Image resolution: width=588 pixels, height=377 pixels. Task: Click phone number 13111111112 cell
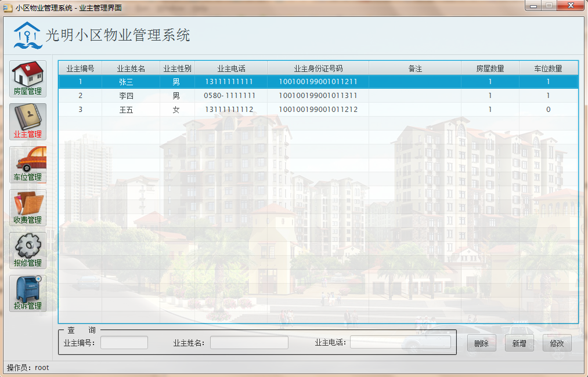click(231, 110)
